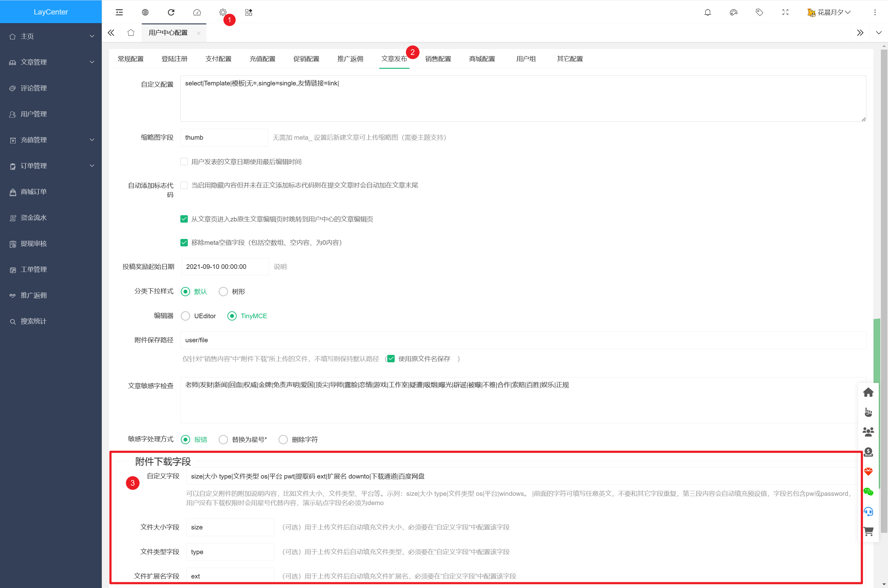
Task: Enable 用户发表的文章日期使用最后编辑时间 checkbox
Action: click(184, 162)
